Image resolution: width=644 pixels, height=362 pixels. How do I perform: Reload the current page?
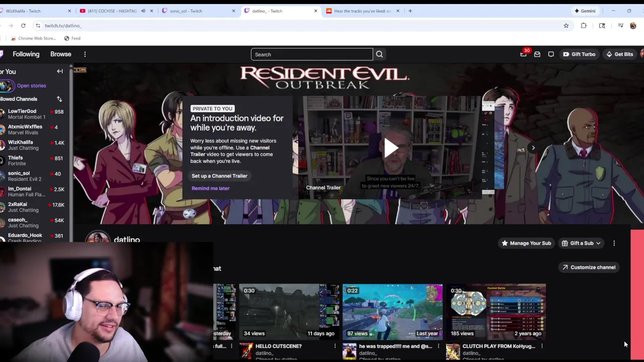(x=23, y=26)
